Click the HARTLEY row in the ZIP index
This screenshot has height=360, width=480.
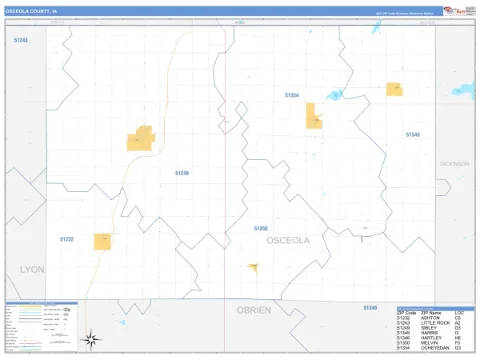point(430,338)
